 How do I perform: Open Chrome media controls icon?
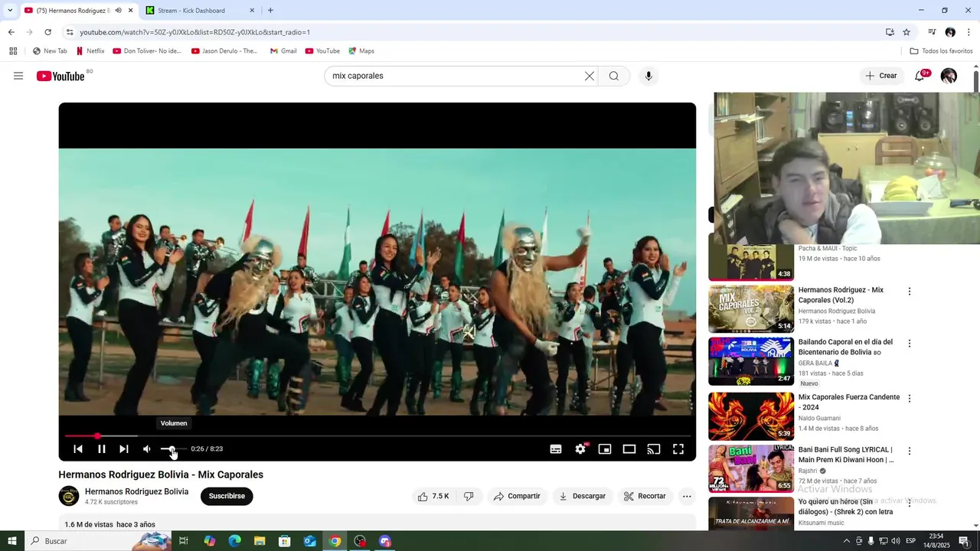(x=932, y=32)
